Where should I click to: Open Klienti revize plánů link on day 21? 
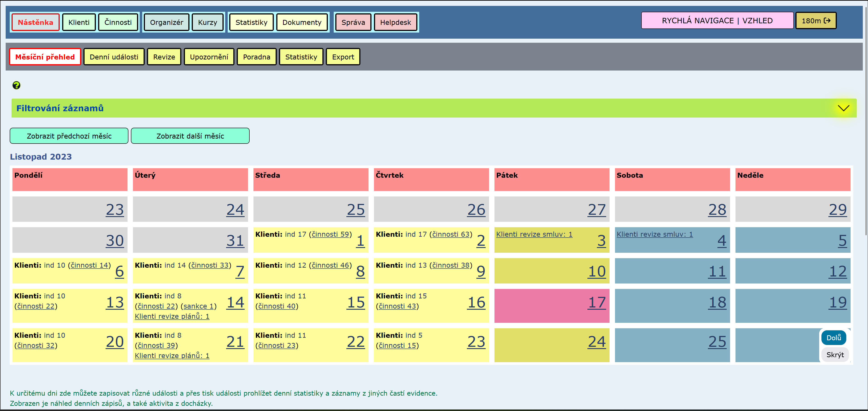(172, 356)
